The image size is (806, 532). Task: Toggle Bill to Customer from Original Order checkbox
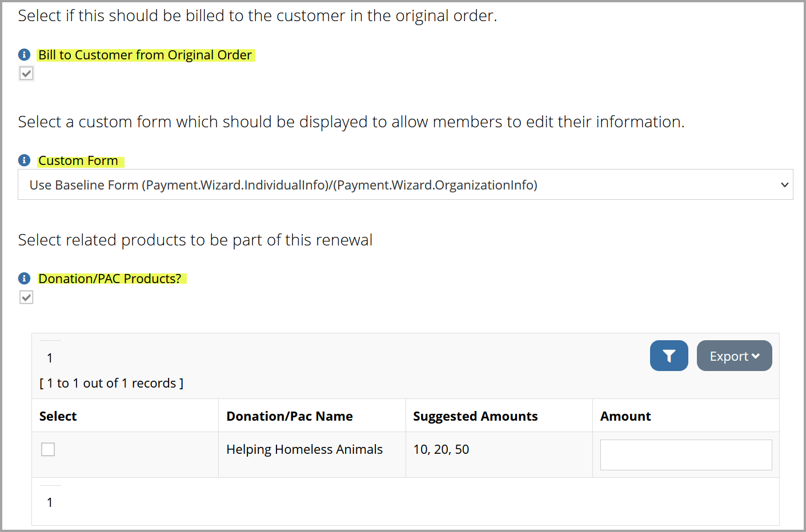point(26,73)
